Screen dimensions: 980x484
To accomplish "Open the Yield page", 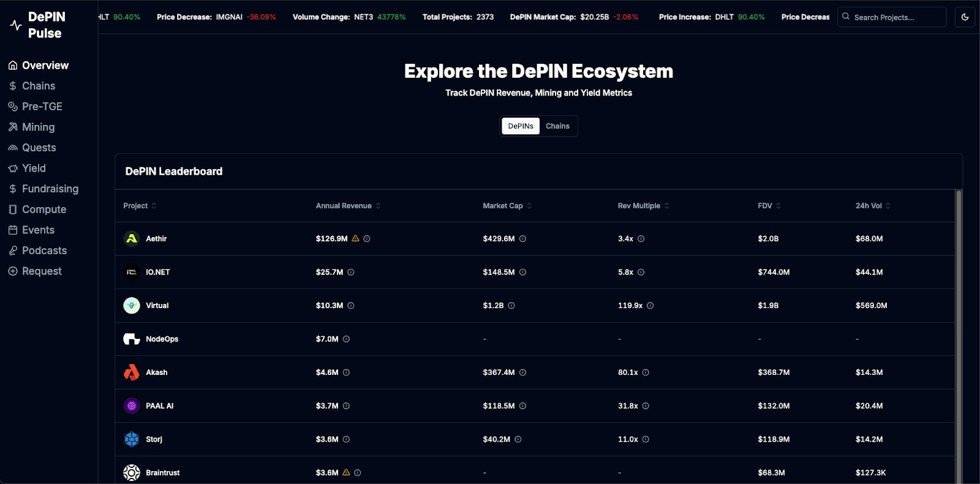I will [x=27, y=168].
